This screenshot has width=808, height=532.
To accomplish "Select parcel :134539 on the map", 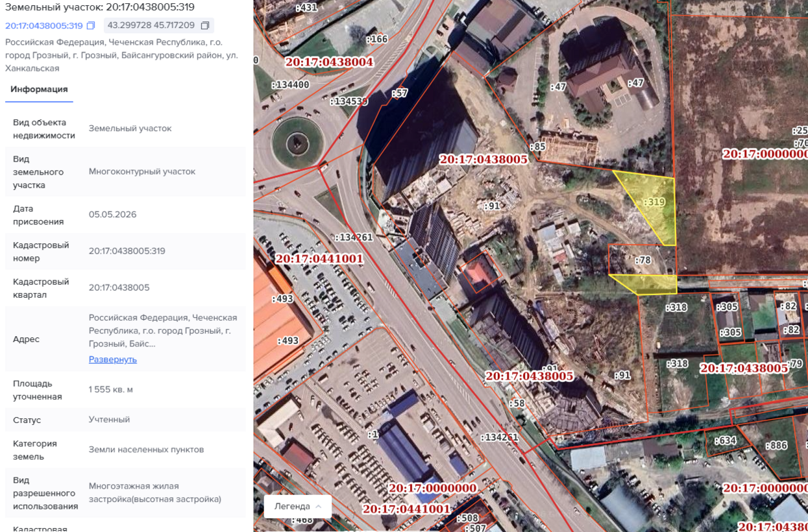I will [x=349, y=102].
